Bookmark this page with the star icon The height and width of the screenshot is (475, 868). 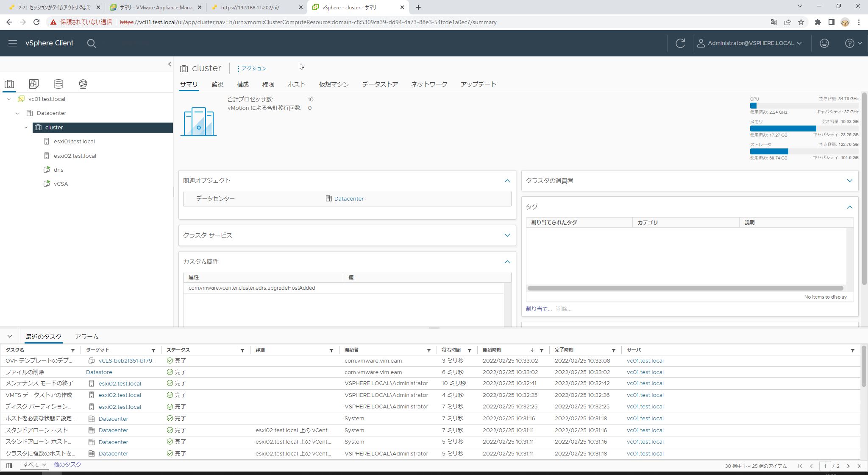click(x=801, y=22)
